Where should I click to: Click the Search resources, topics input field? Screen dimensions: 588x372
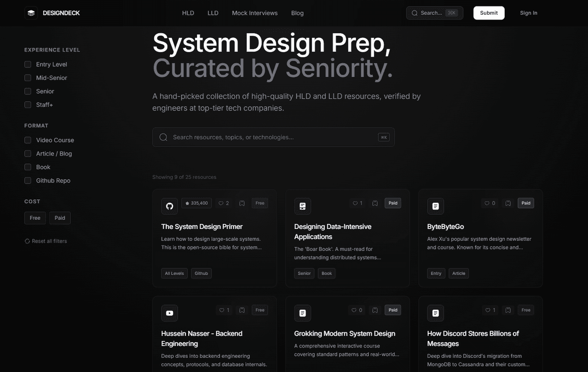[x=273, y=137]
